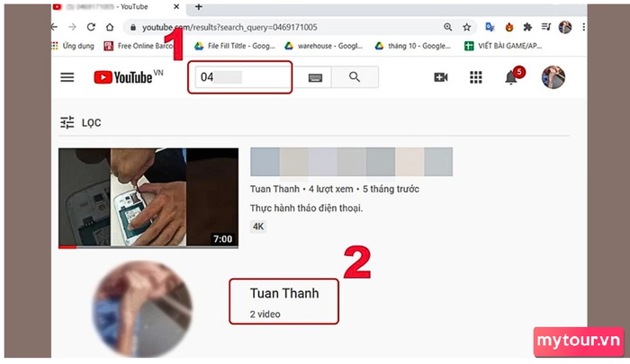Click the Google Translate extension icon
Image resolution: width=630 pixels, height=364 pixels.
tap(490, 27)
